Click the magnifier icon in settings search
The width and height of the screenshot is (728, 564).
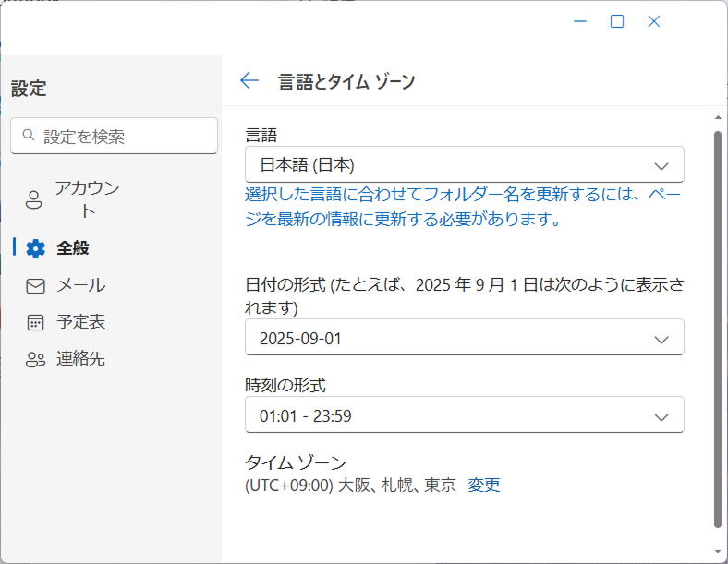click(x=29, y=135)
